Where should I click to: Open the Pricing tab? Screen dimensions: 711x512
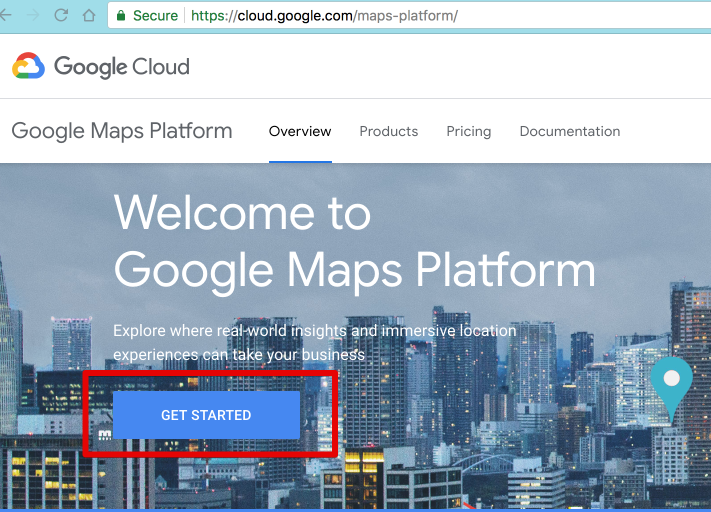(468, 131)
